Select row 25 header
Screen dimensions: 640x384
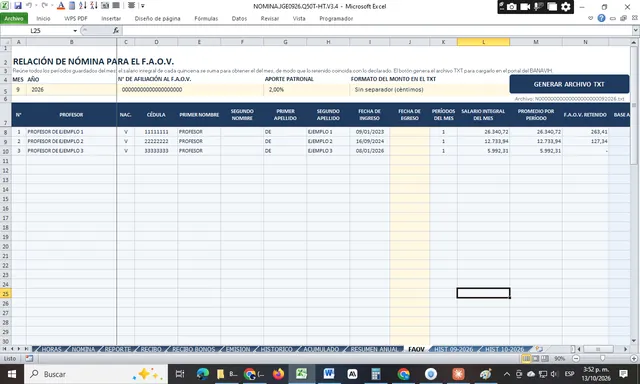6,294
